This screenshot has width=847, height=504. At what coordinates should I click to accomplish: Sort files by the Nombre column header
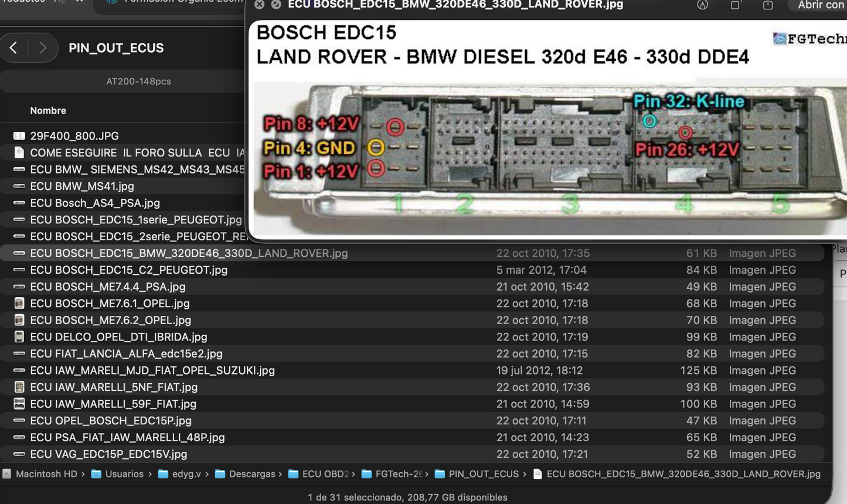click(x=48, y=110)
